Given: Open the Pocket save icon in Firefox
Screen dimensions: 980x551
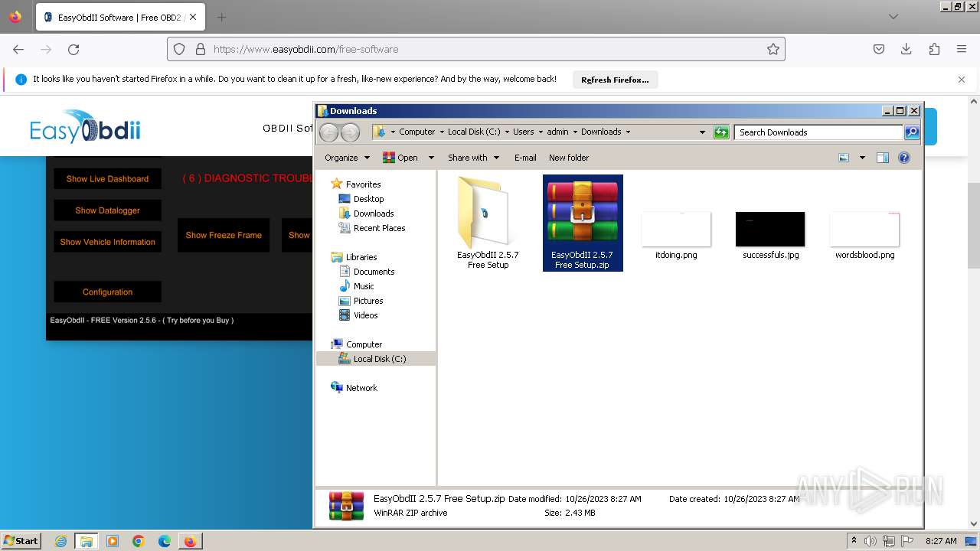Looking at the screenshot, I should [x=879, y=49].
